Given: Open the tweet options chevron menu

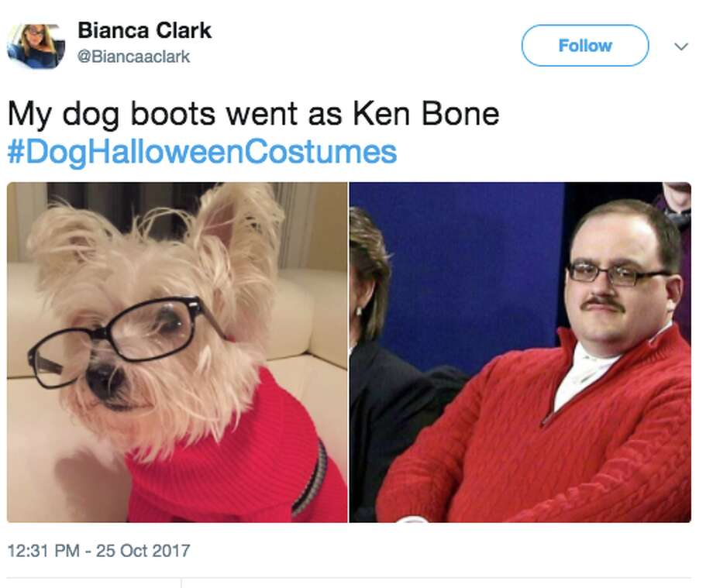Looking at the screenshot, I should point(680,46).
